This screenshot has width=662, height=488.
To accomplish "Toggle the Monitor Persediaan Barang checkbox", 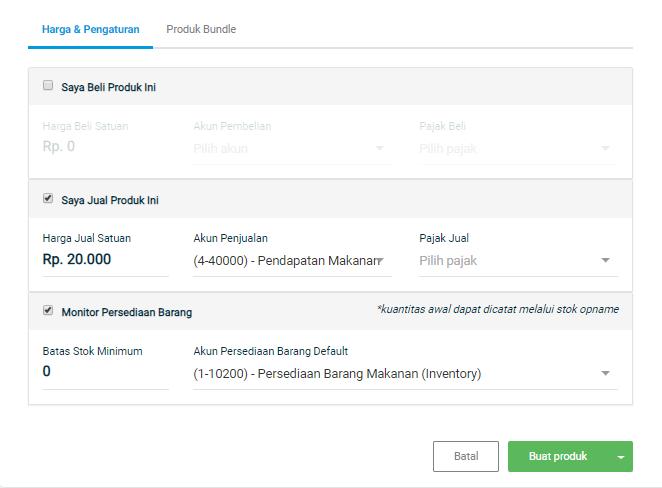I will tap(48, 310).
